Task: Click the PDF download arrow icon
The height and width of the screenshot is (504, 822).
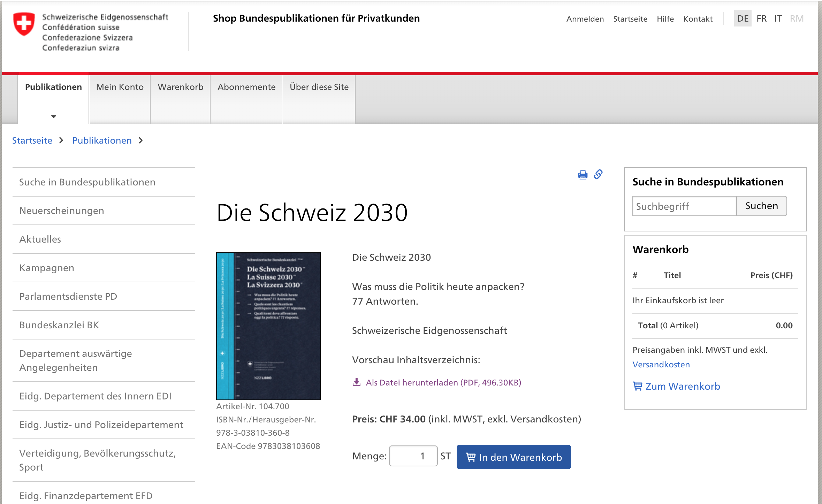Action: pyautogui.click(x=356, y=382)
